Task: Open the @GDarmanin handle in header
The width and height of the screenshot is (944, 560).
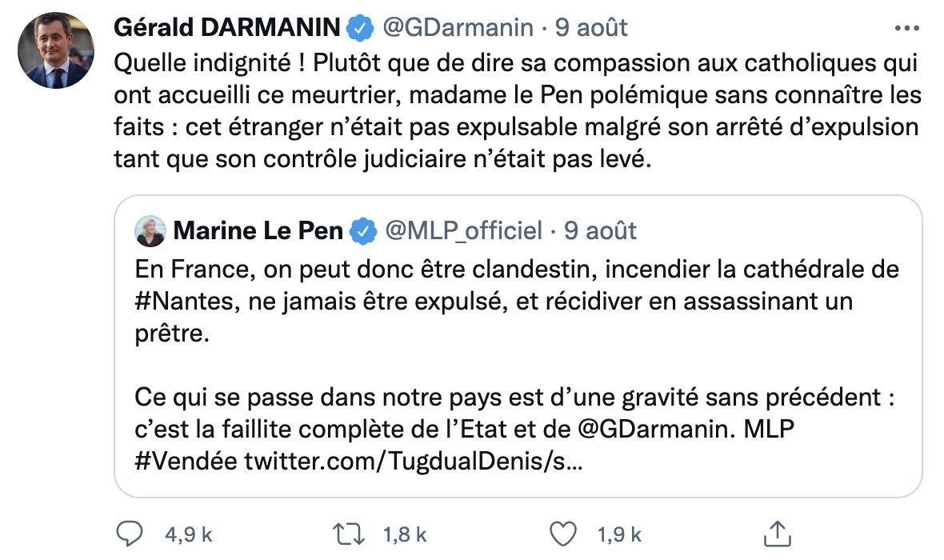Action: coord(458,28)
